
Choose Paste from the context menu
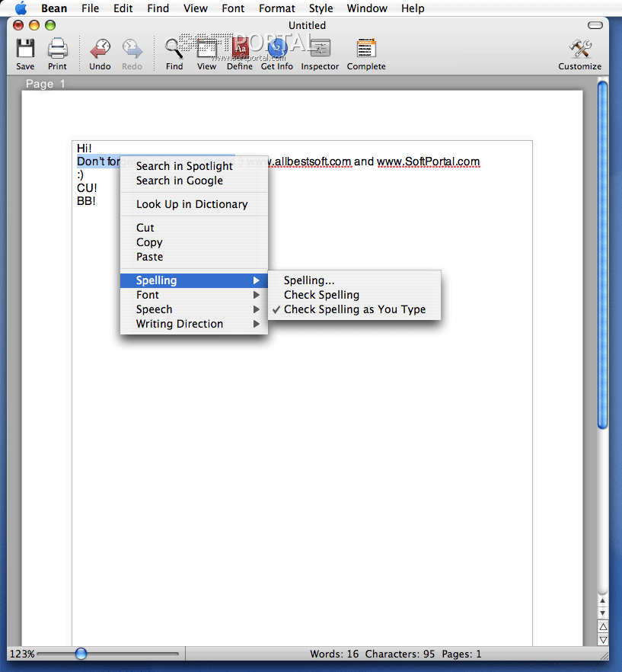tap(194, 258)
